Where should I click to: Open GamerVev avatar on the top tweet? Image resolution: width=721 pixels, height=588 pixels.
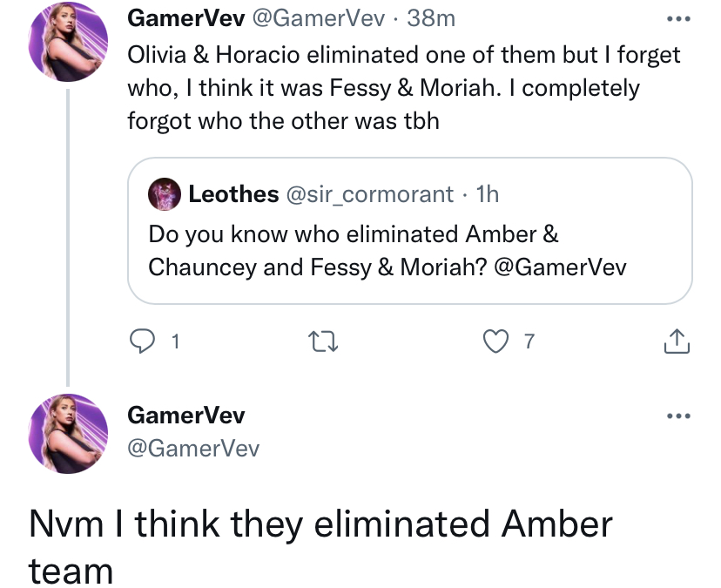[68, 42]
